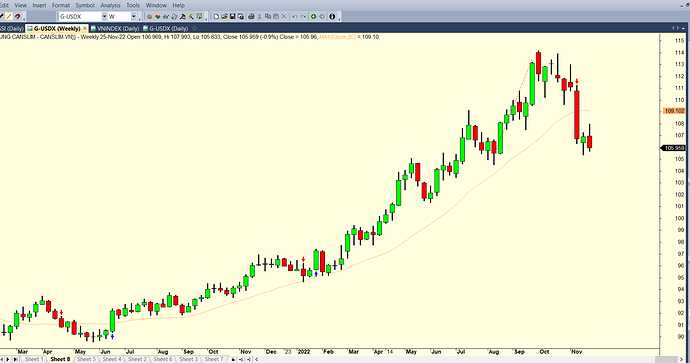Open the Tools menu
The height and width of the screenshot is (363, 690).
133,5
